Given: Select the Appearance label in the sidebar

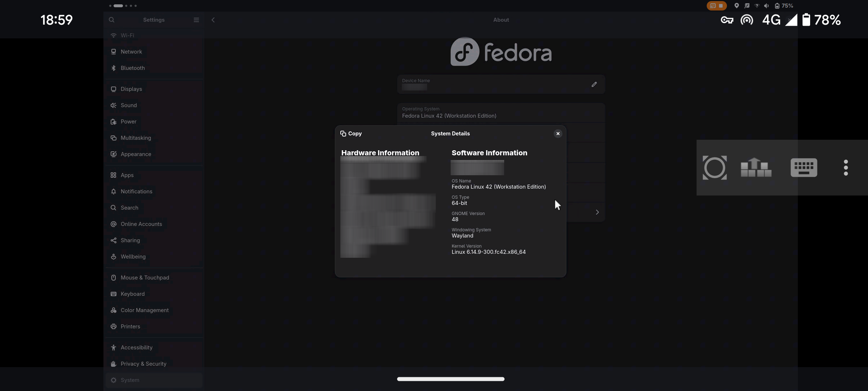Looking at the screenshot, I should tap(136, 154).
